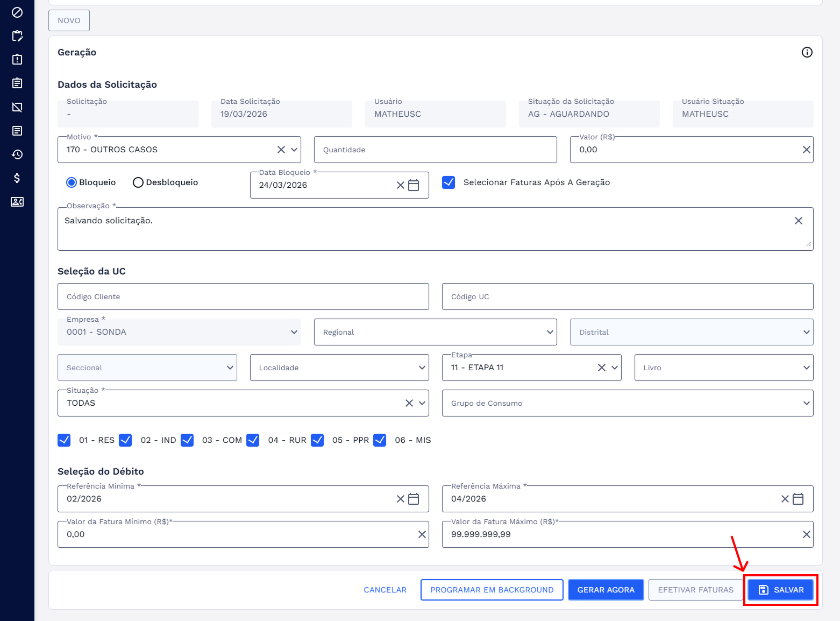Image resolution: width=840 pixels, height=621 pixels.
Task: Expand the Regional dropdown
Action: [435, 332]
